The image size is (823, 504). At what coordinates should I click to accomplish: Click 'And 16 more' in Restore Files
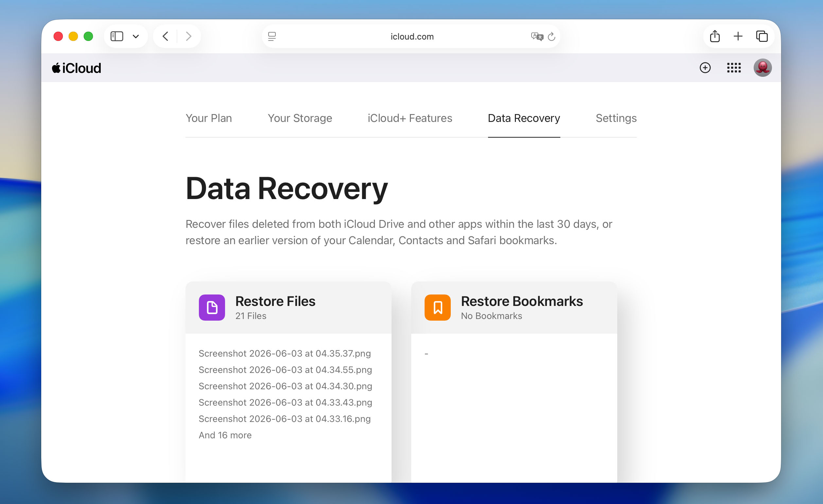[x=225, y=435]
